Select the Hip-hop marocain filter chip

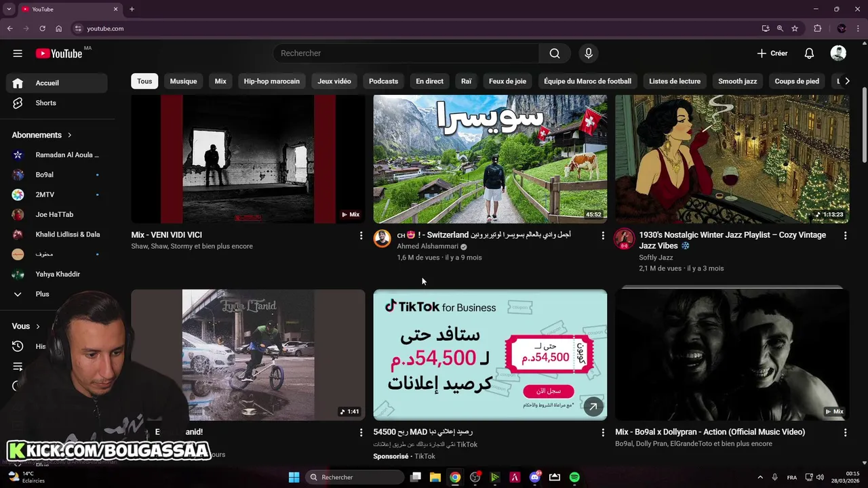point(271,81)
